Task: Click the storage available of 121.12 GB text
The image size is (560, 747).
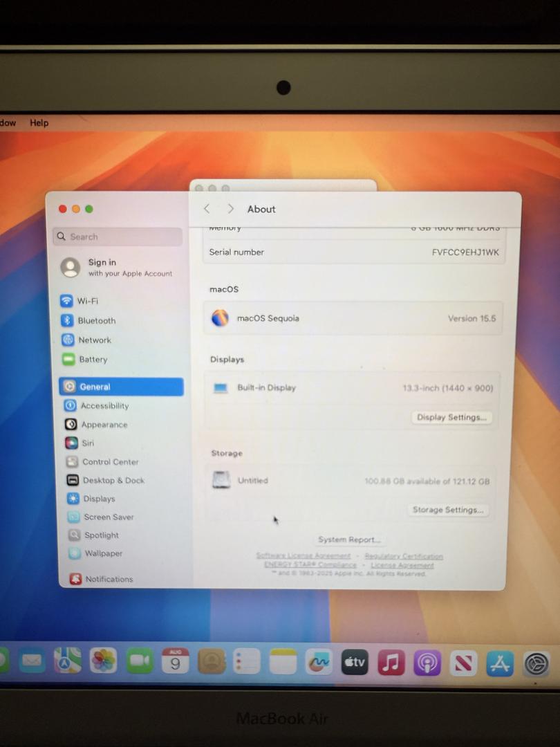Action: [427, 481]
